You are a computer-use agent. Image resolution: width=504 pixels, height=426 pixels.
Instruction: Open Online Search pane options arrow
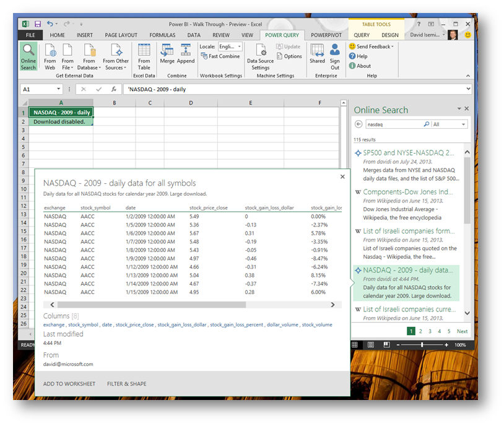pos(459,109)
